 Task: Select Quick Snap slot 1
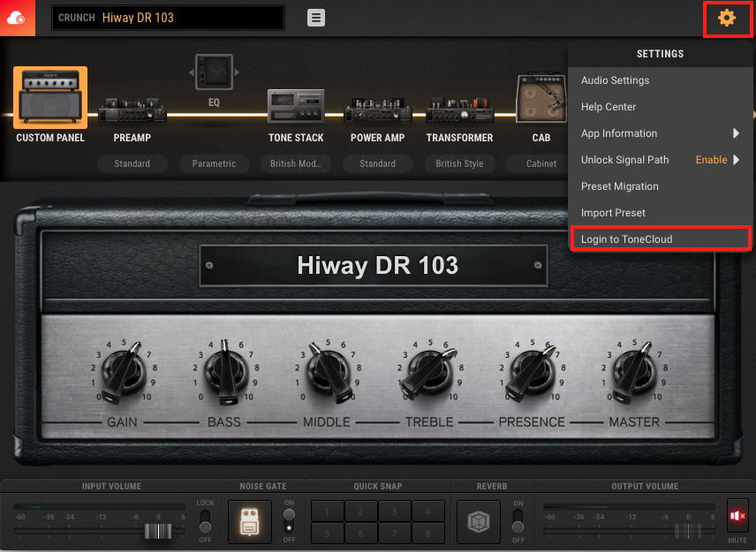pos(328,511)
